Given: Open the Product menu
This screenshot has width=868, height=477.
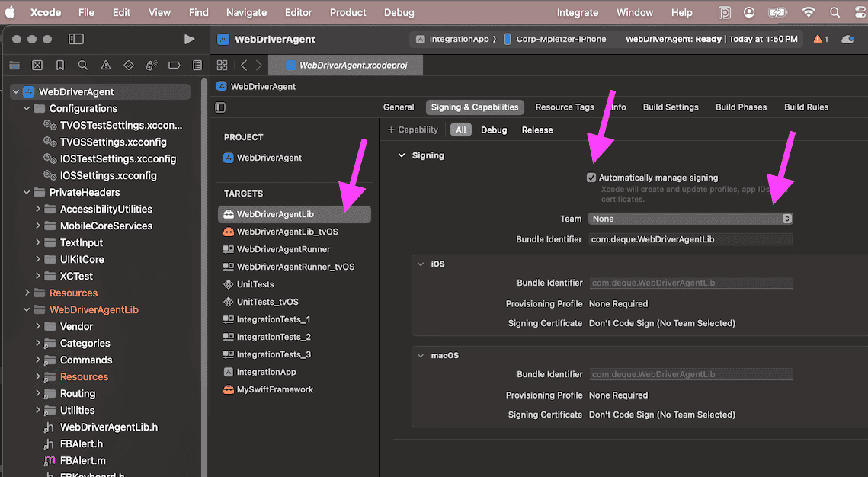Looking at the screenshot, I should (348, 12).
